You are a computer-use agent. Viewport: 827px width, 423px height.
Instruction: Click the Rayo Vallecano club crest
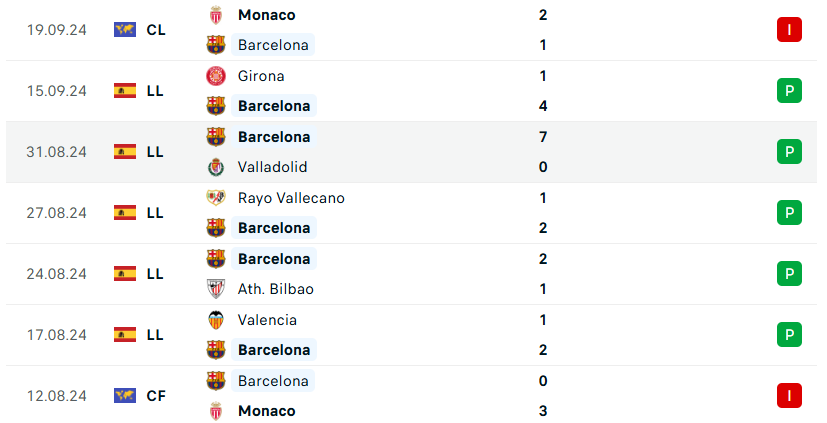pos(216,198)
